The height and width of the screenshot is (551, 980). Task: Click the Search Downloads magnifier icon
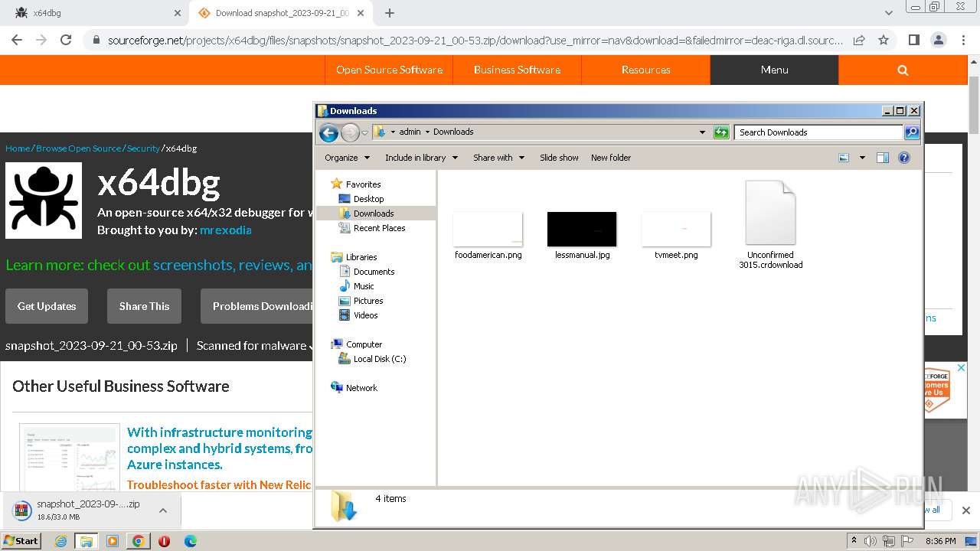pyautogui.click(x=912, y=132)
